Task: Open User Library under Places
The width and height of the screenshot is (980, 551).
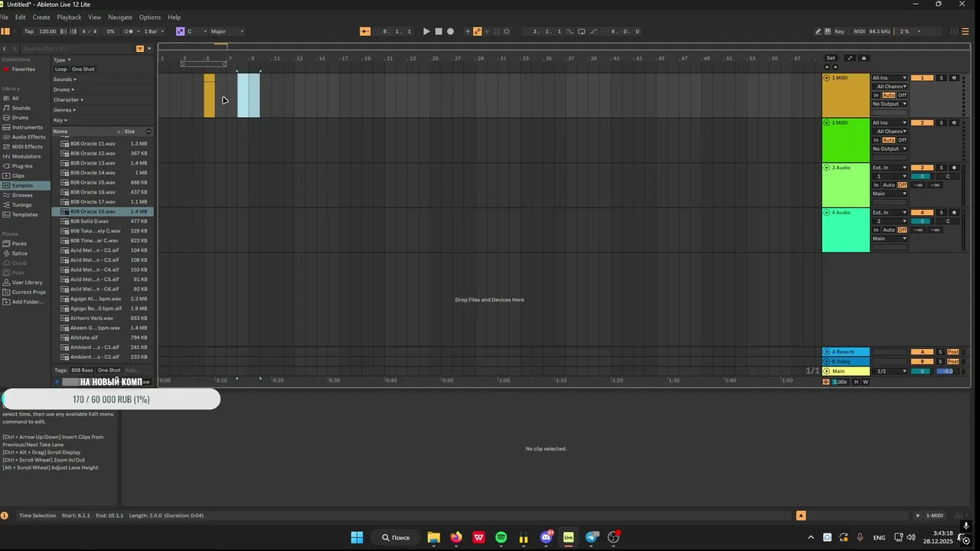Action: coord(27,282)
